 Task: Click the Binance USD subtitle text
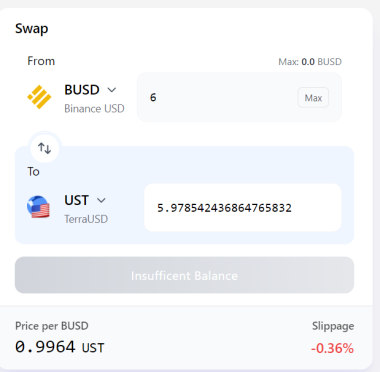pyautogui.click(x=94, y=109)
